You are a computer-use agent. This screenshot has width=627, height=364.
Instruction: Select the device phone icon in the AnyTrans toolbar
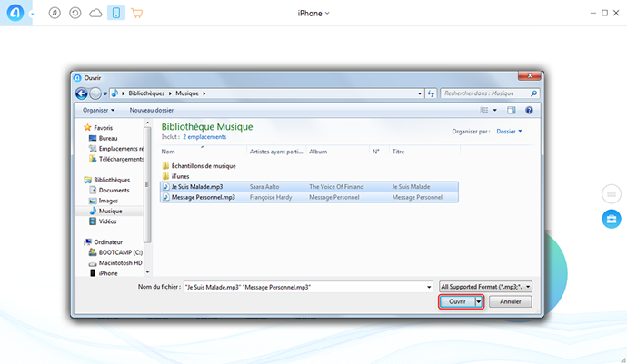116,13
